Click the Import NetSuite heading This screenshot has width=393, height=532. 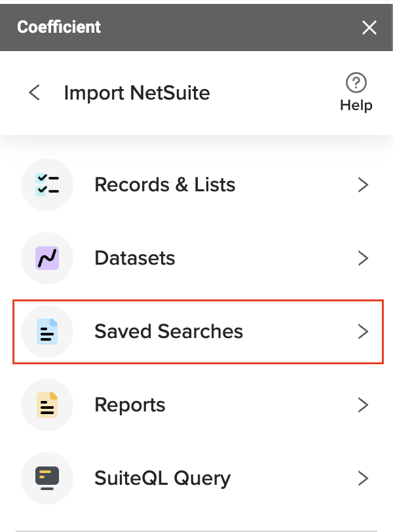(137, 93)
